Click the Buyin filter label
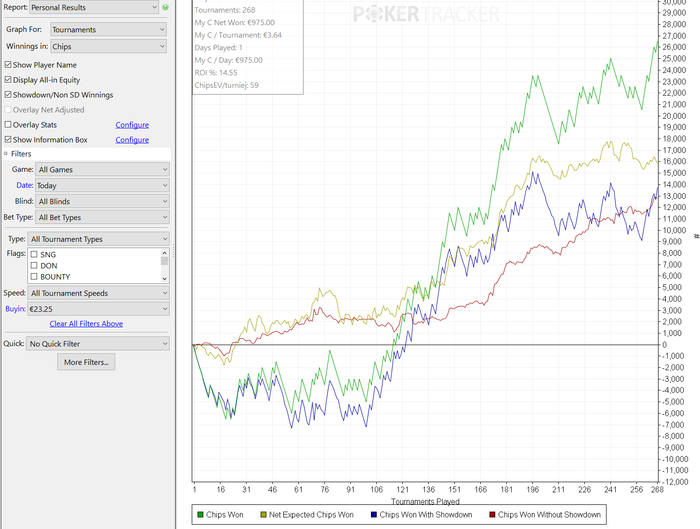The width and height of the screenshot is (700, 529). 15,309
